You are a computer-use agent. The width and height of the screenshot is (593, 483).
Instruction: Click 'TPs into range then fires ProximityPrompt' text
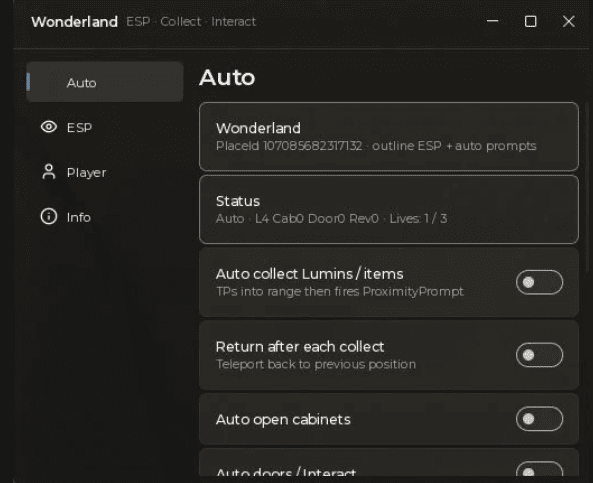[x=340, y=292]
